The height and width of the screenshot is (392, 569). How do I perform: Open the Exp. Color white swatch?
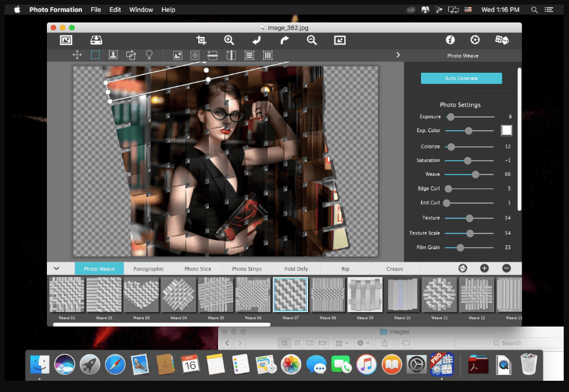506,130
